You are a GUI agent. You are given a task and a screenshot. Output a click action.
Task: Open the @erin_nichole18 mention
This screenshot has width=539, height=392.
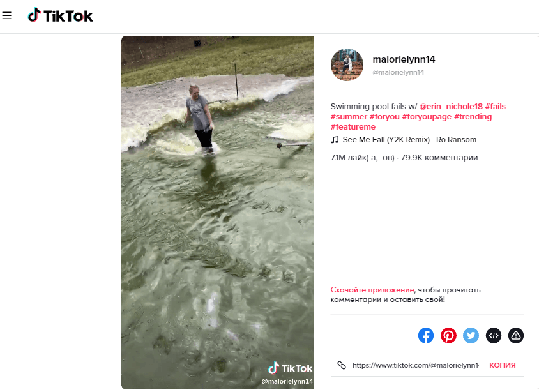click(451, 107)
